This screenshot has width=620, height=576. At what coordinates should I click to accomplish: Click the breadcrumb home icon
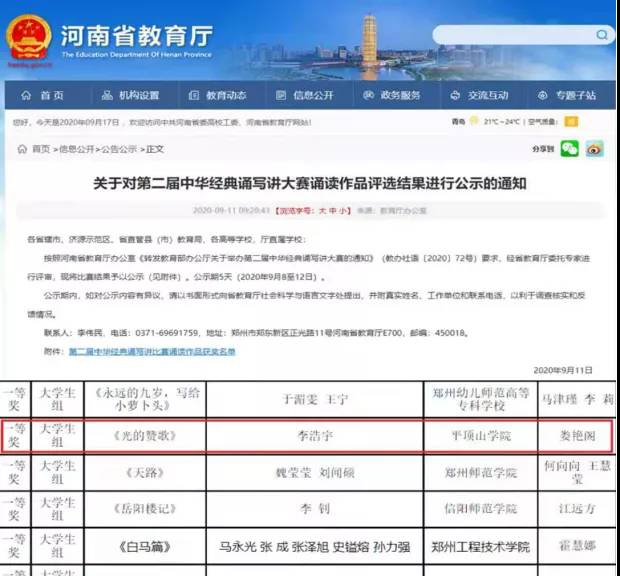tap(23, 149)
